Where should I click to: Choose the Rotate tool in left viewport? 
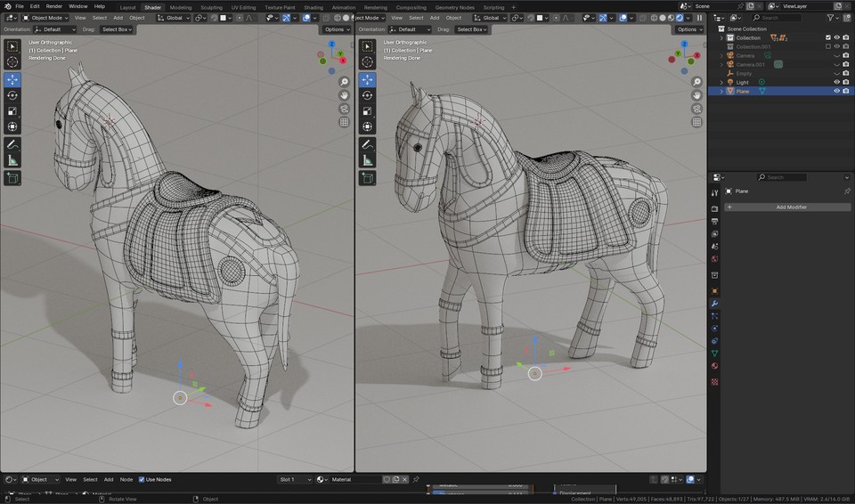tap(12, 95)
